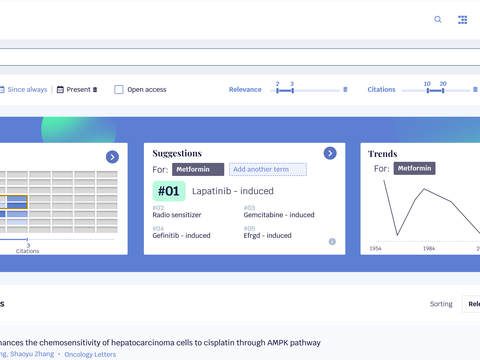The width and height of the screenshot is (480, 360).
Task: Open the Oncology Letters journal link
Action: click(x=90, y=354)
